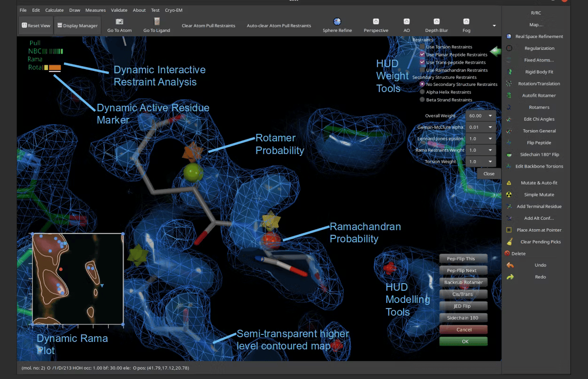The width and height of the screenshot is (588, 379).
Task: Open the File menu
Action: (x=23, y=10)
